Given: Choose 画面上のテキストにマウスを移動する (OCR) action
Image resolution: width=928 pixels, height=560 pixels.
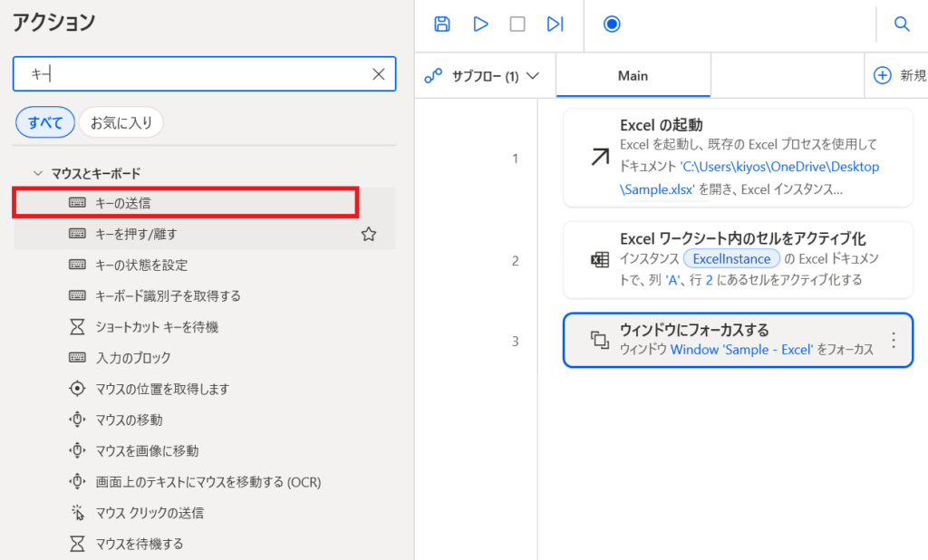Looking at the screenshot, I should pos(204,482).
